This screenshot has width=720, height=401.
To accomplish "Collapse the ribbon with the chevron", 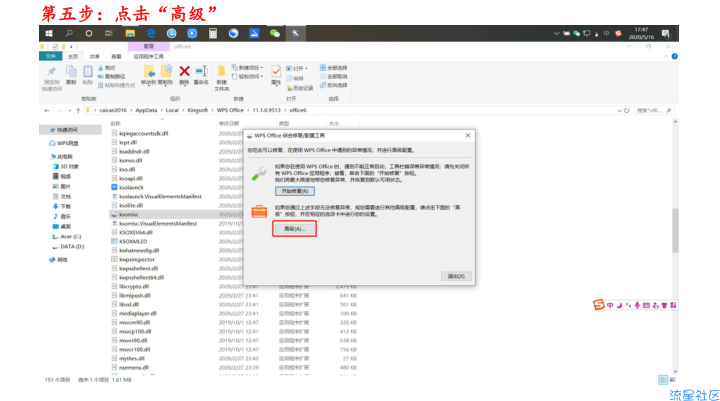I will coord(666,56).
